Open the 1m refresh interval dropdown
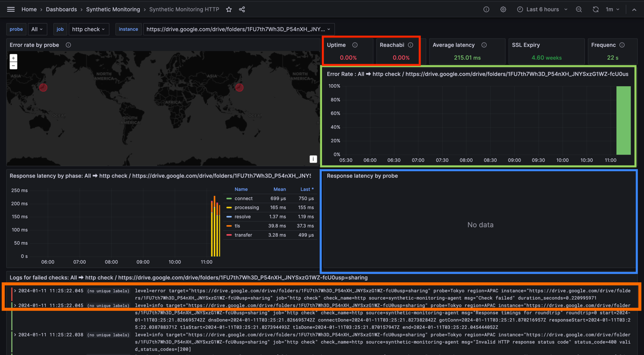Image resolution: width=644 pixels, height=355 pixels. pos(612,10)
